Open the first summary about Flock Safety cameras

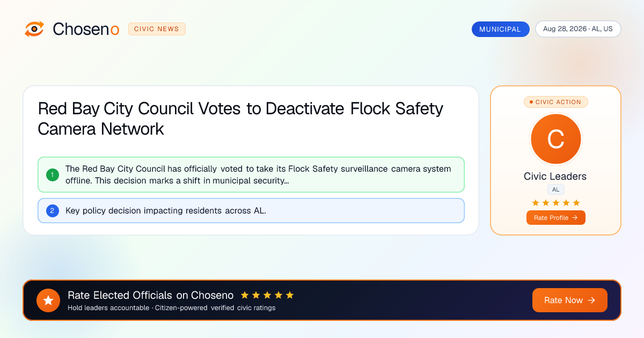pos(251,174)
